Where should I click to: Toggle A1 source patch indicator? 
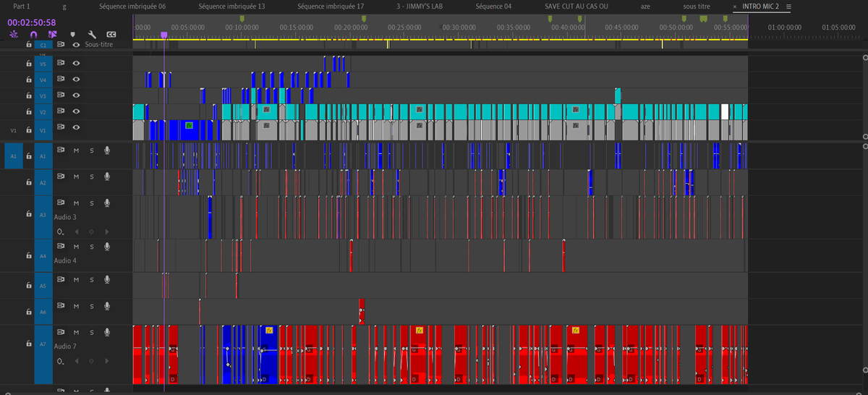point(13,156)
